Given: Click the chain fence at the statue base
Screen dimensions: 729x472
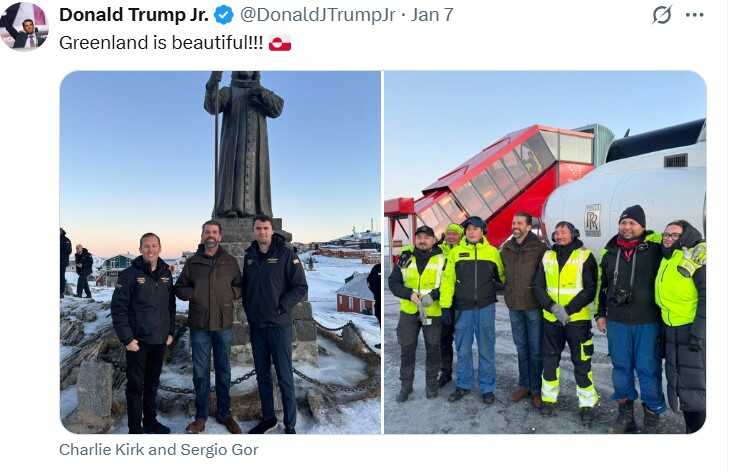Looking at the screenshot, I should [270, 374].
